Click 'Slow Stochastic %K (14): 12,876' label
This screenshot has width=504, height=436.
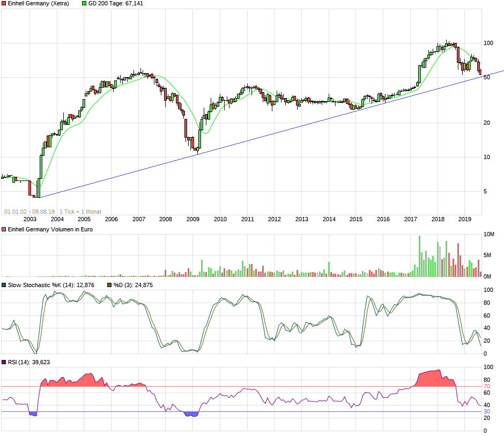click(51, 285)
